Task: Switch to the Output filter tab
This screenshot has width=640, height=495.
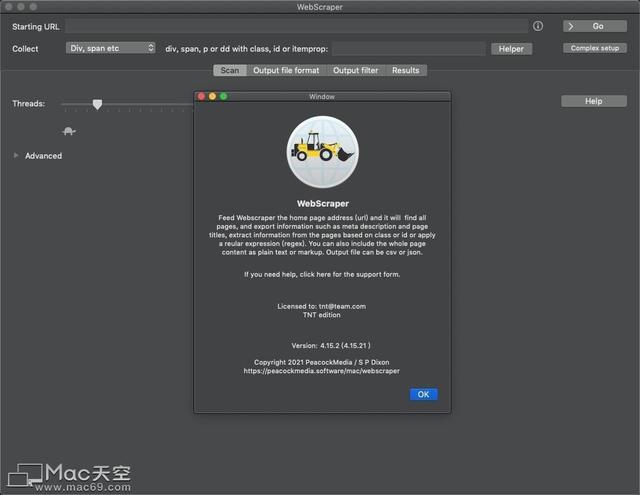Action: [356, 70]
